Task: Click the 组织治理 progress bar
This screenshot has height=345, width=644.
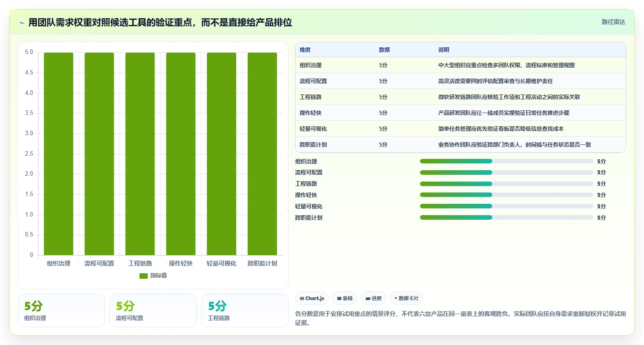Action: [x=507, y=161]
